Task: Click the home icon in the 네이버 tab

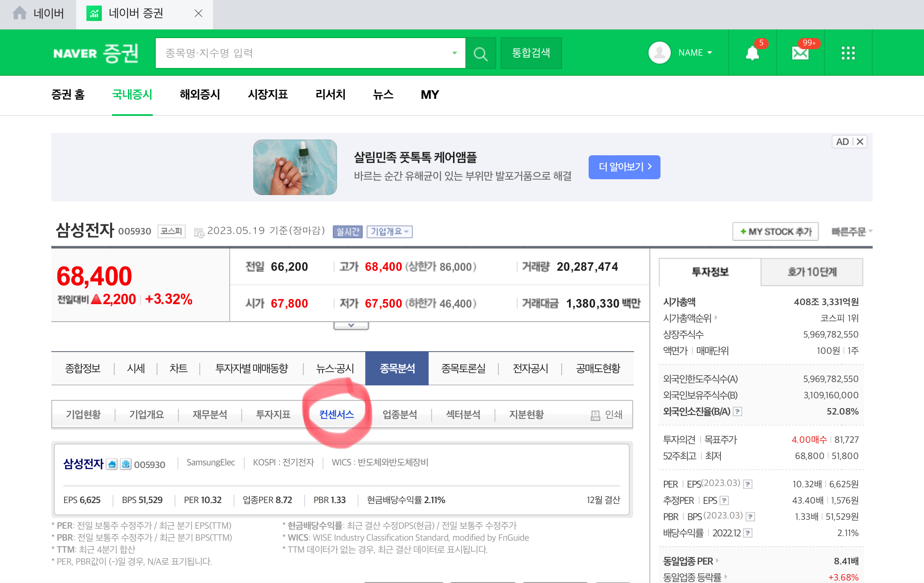Action: pyautogui.click(x=19, y=13)
